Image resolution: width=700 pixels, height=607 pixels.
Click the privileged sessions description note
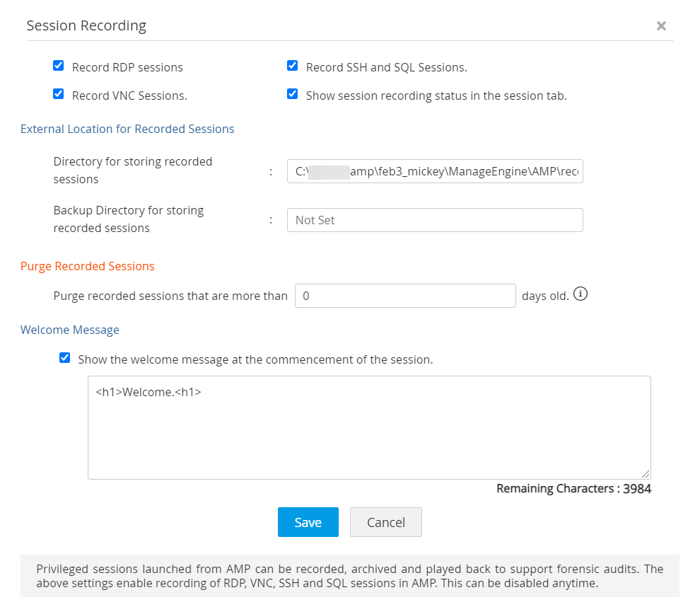[x=349, y=576]
